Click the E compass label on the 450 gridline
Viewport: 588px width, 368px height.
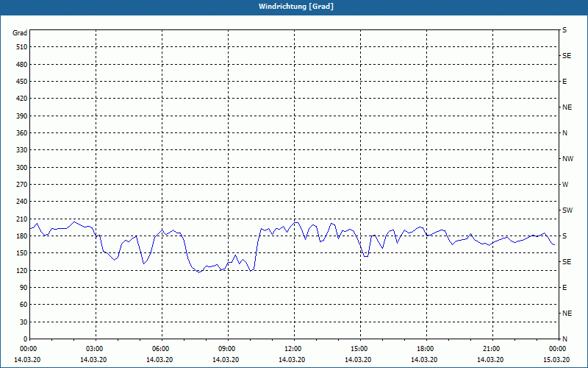pyautogui.click(x=564, y=82)
